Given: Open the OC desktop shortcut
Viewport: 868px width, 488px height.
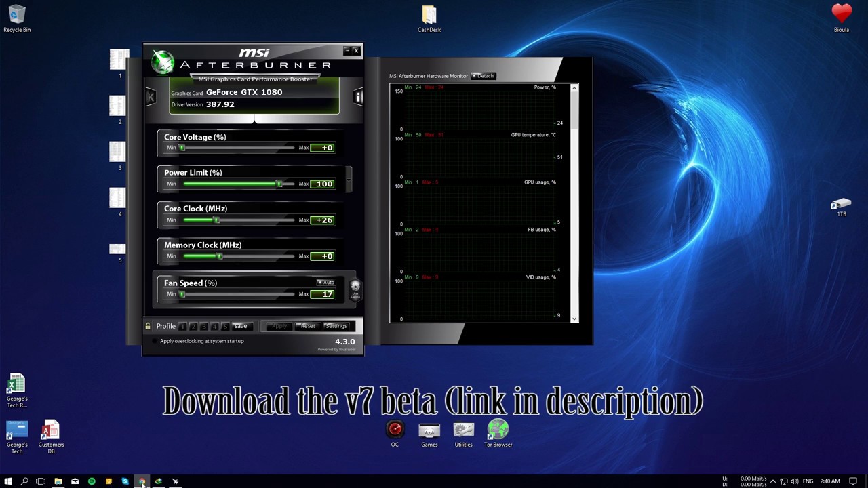Looking at the screenshot, I should click(x=395, y=434).
